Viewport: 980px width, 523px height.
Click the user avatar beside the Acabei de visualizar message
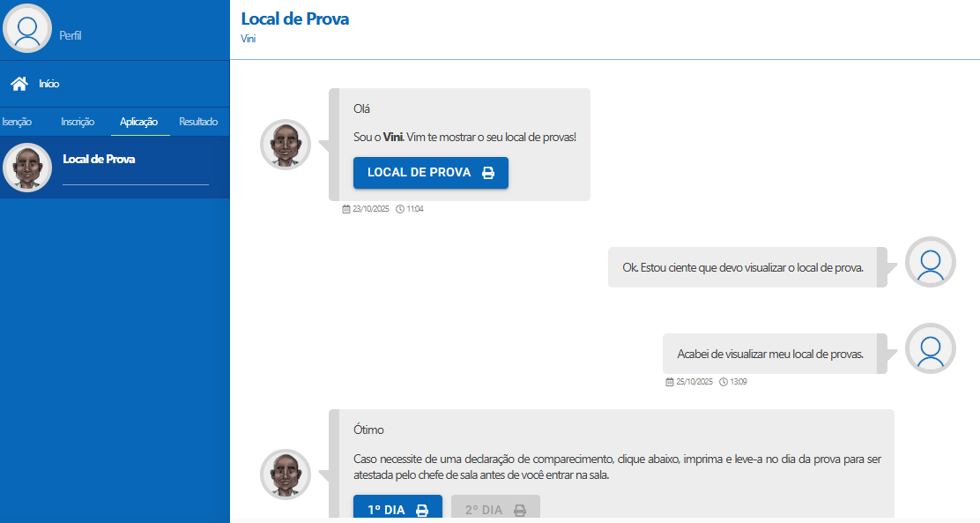pos(930,348)
